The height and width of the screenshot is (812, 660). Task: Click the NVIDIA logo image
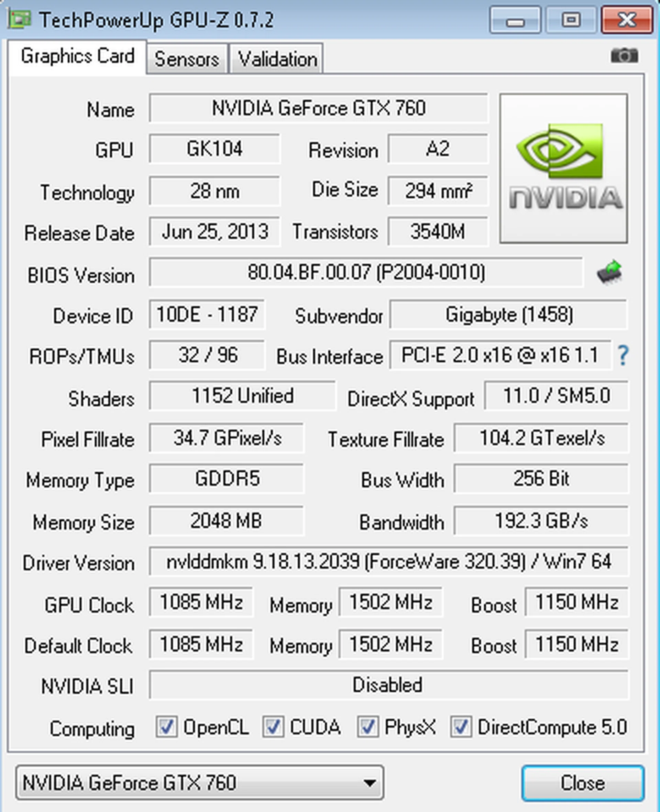click(563, 168)
